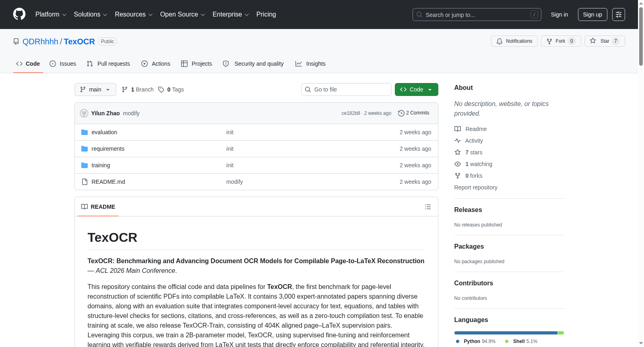Open appearance settings icon in header
This screenshot has width=644, height=347.
pos(619,15)
